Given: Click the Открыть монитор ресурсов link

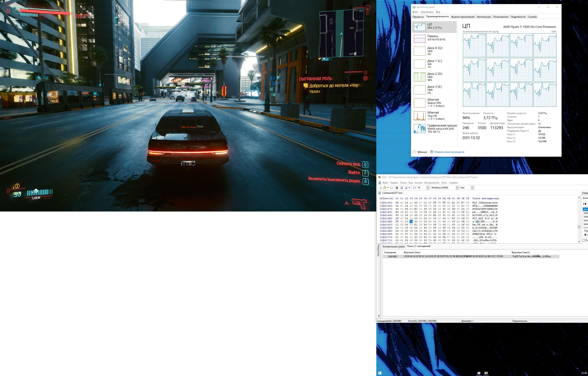Looking at the screenshot, I should (449, 152).
